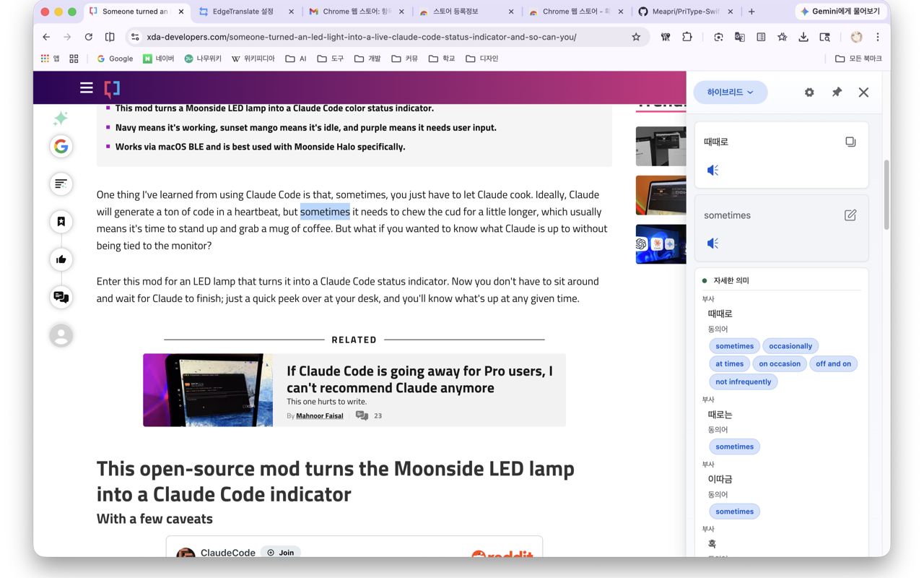Open the Chrome extensions puzzle menu
The image size is (924, 578).
[687, 37]
